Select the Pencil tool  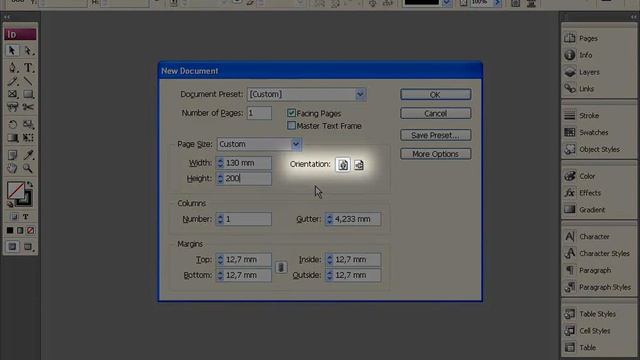coord(12,81)
